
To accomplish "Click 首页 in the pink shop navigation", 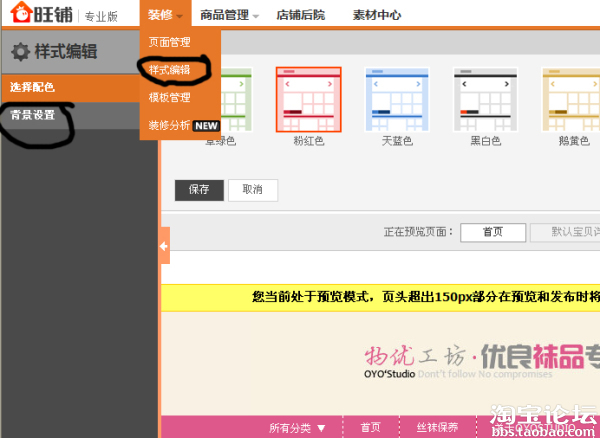I will (371, 428).
